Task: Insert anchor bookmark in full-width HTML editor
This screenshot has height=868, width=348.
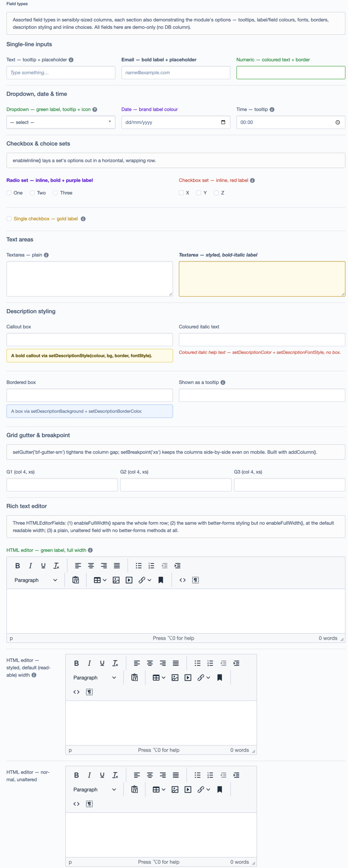Action: click(x=161, y=580)
